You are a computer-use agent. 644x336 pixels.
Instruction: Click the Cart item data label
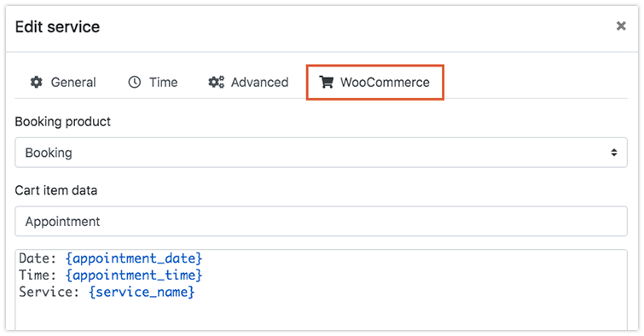(x=56, y=190)
